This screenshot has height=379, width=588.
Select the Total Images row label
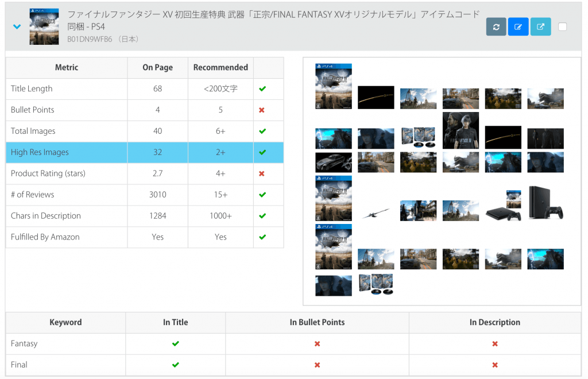(x=33, y=131)
